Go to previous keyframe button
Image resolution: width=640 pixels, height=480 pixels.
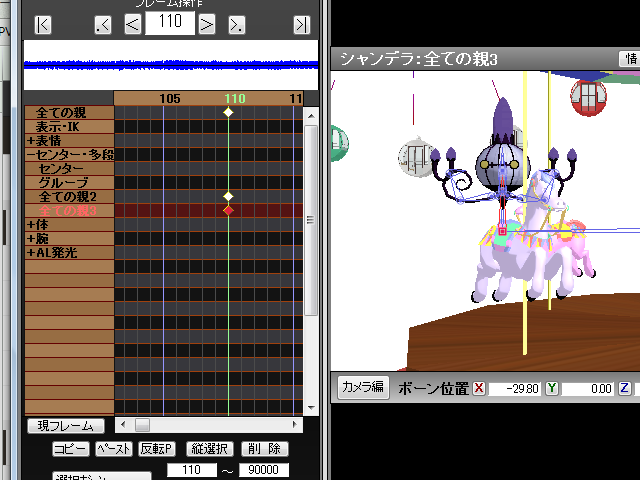point(103,24)
